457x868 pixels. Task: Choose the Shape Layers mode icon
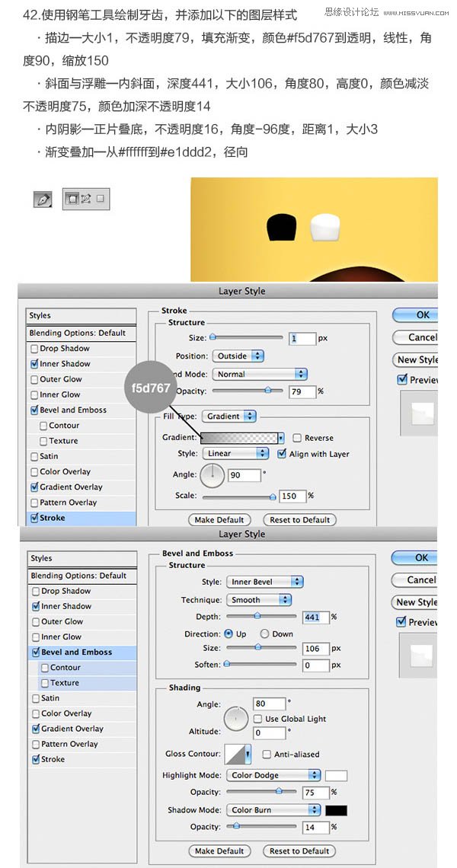pos(72,199)
